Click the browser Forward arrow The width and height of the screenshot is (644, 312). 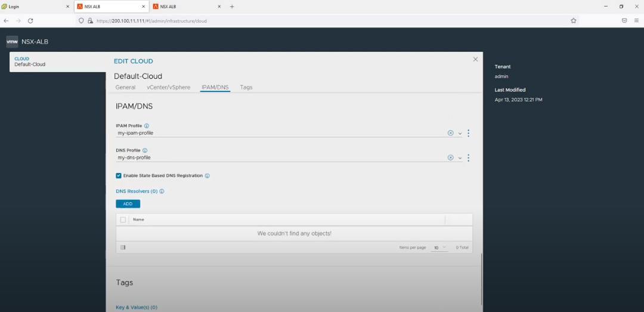pos(18,20)
